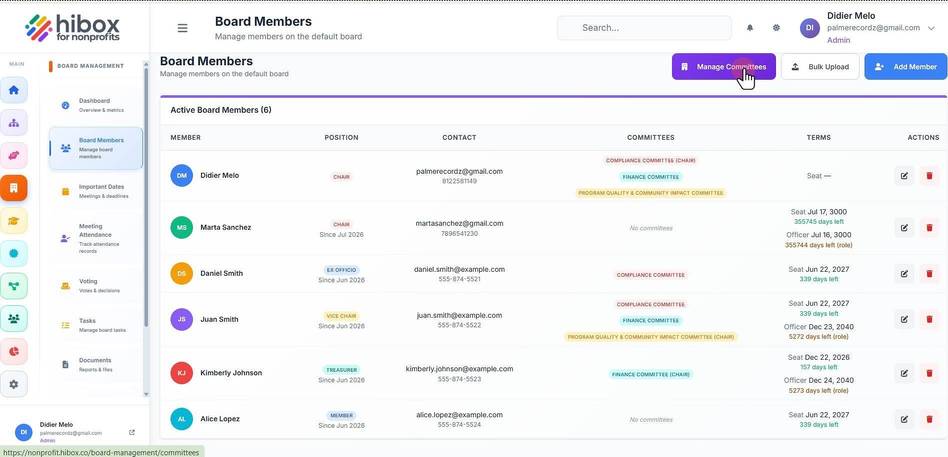The width and height of the screenshot is (948, 457).
Task: Open settings gear icon in left sidebar
Action: point(14,384)
